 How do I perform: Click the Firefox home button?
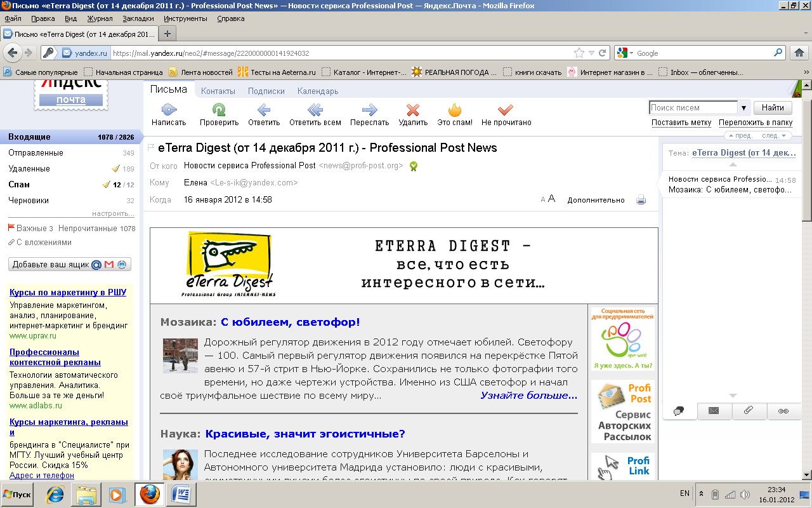[799, 53]
